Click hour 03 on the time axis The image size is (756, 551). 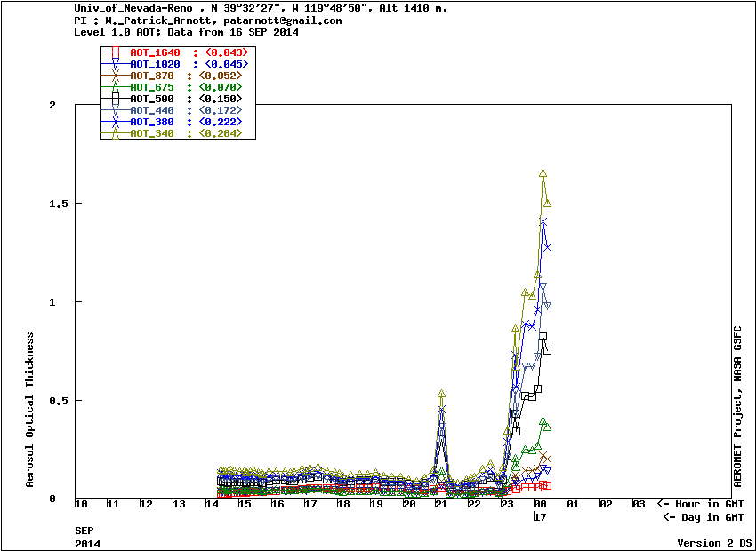pyautogui.click(x=638, y=504)
